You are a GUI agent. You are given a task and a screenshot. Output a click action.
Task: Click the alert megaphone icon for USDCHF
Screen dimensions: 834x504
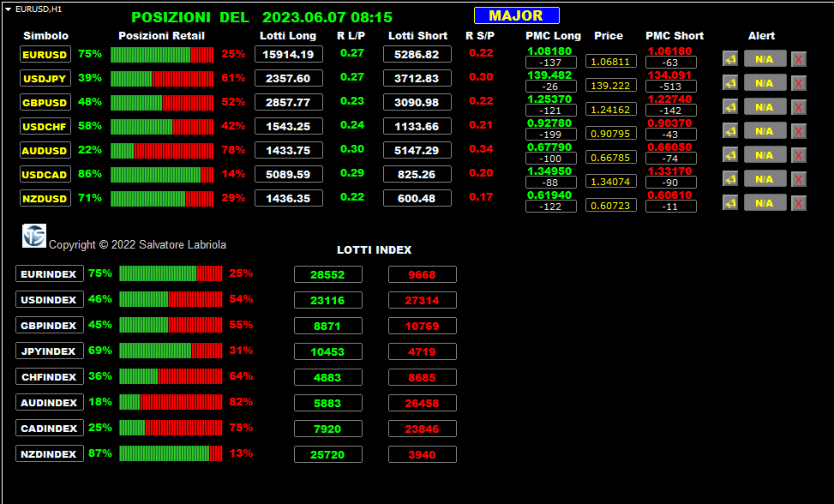click(x=730, y=131)
